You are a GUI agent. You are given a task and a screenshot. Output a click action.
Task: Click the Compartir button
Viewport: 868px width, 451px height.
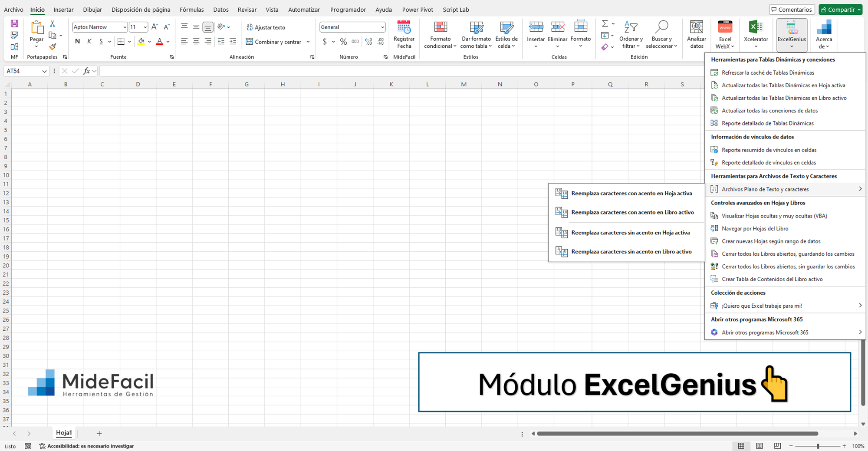(840, 10)
